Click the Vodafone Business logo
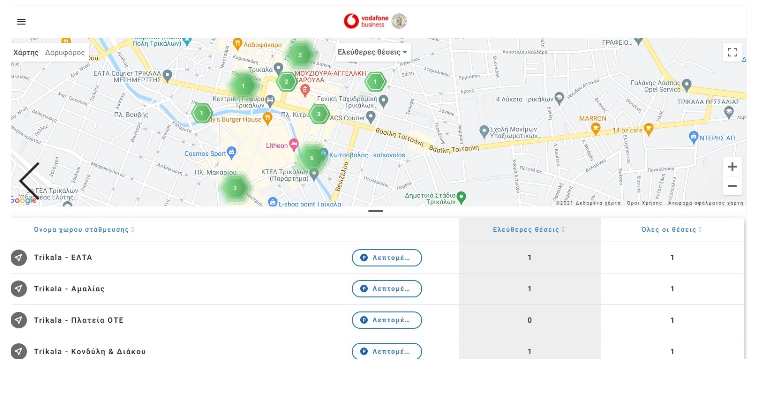The image size is (759, 397). 366,21
